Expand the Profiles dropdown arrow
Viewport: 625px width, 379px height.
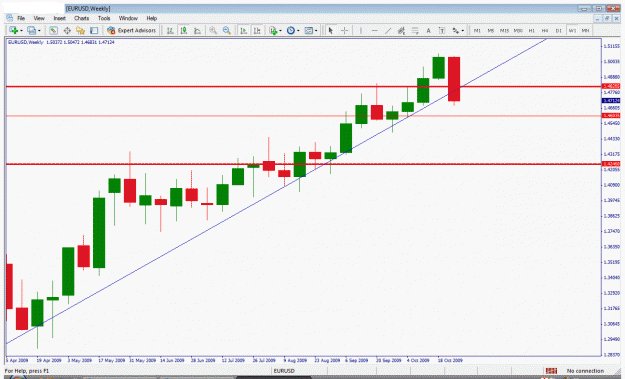[39, 31]
